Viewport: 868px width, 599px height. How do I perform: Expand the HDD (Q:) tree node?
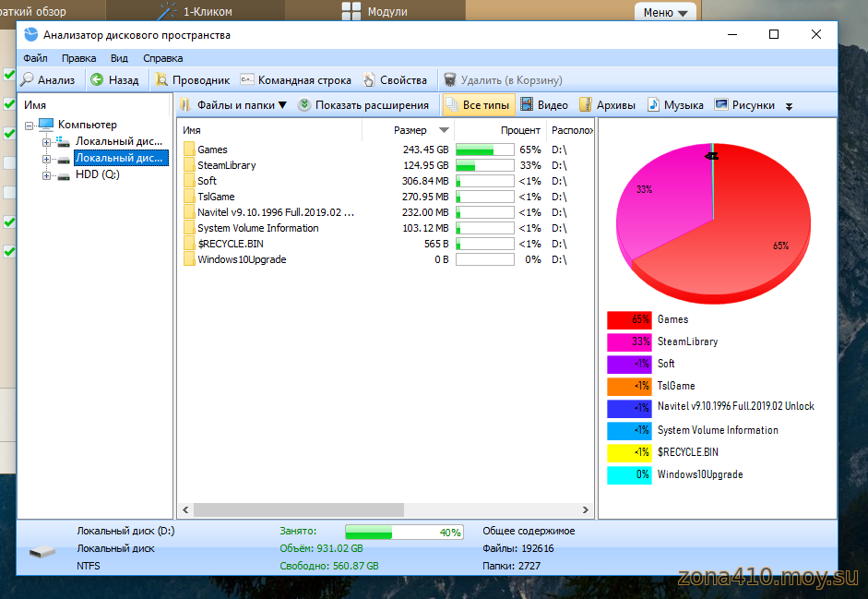click(46, 174)
